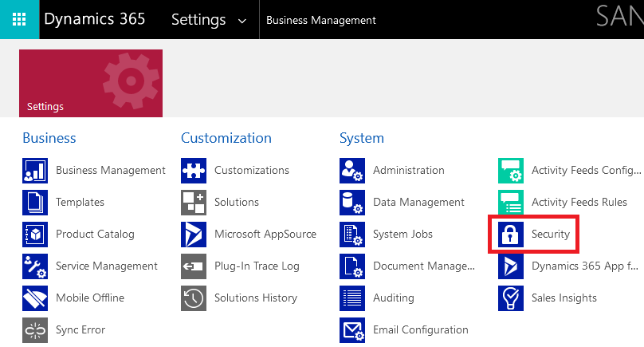The width and height of the screenshot is (644, 347).
Task: Open the Product Catalog link
Action: tap(95, 234)
